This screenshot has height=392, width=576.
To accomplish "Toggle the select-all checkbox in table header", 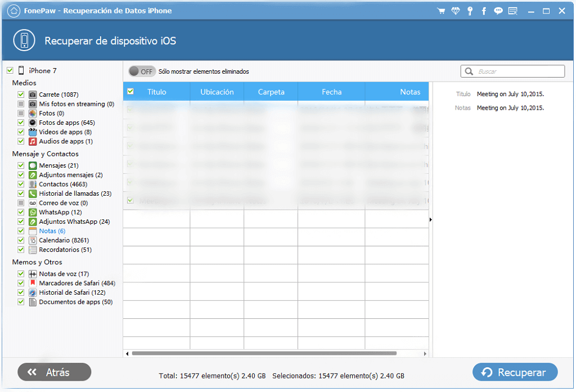I will pos(130,92).
